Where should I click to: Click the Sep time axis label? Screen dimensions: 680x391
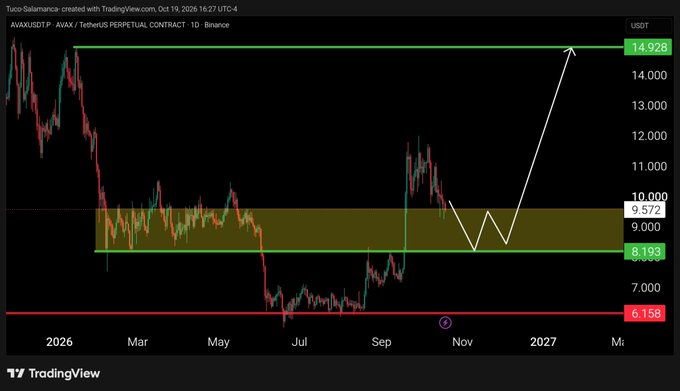[381, 342]
